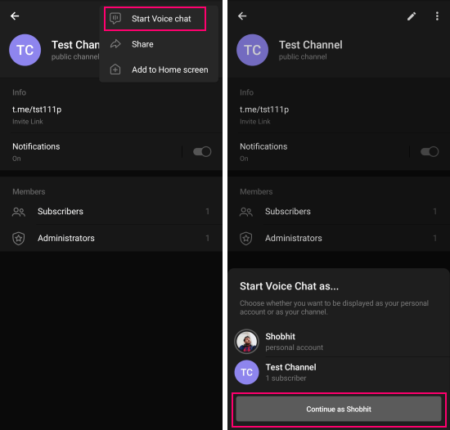Tap the pencil edit icon
The width and height of the screenshot is (450, 430).
tap(412, 16)
